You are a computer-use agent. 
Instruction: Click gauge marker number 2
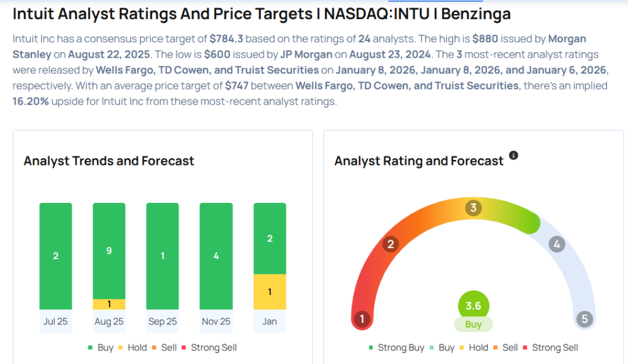pyautogui.click(x=390, y=245)
